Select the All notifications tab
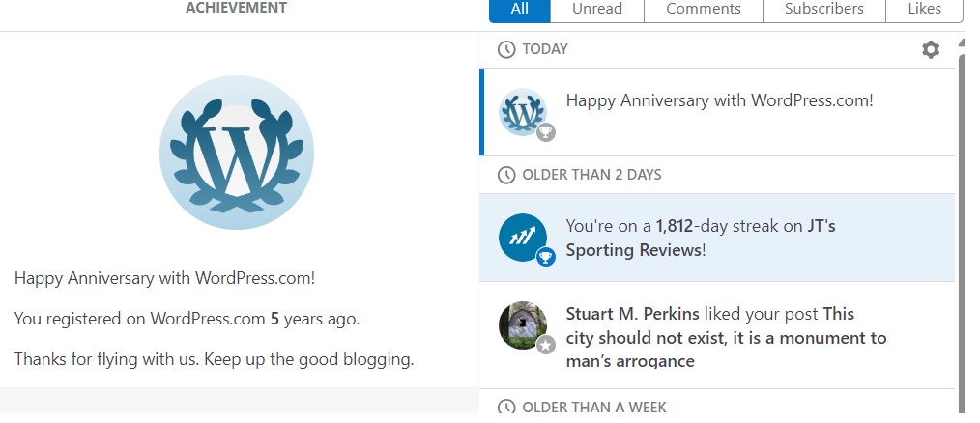The image size is (980, 423). 520,9
